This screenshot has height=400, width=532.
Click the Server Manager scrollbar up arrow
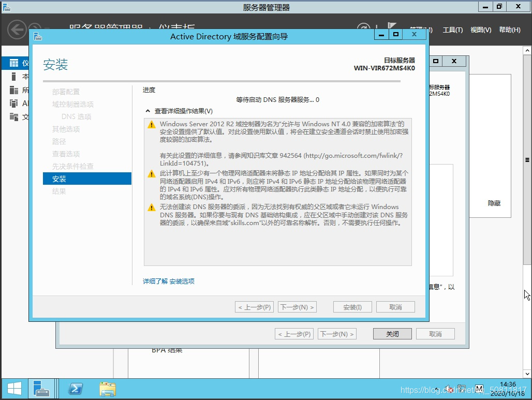527,51
